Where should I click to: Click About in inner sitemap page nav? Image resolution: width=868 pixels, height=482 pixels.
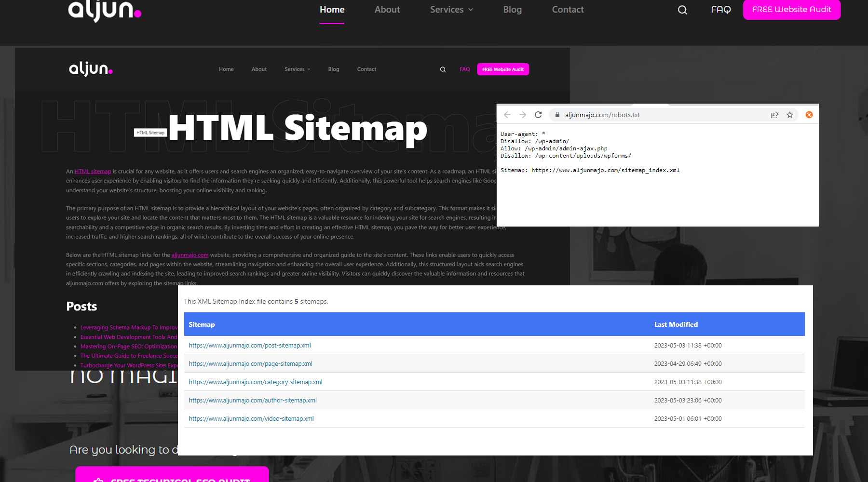click(x=259, y=69)
